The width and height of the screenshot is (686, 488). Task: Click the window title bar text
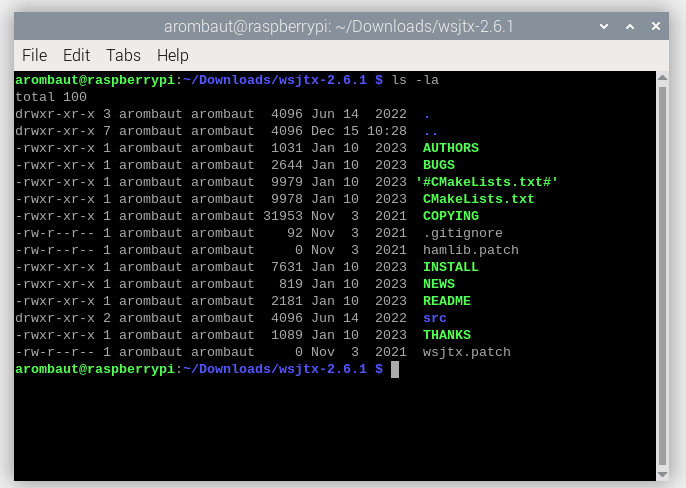[338, 26]
